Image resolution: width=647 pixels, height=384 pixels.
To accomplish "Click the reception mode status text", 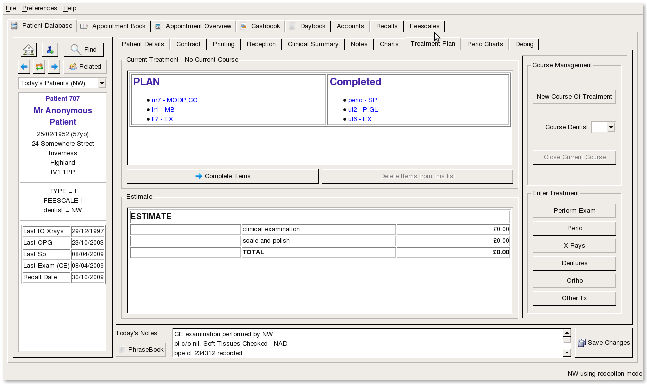I will [604, 373].
